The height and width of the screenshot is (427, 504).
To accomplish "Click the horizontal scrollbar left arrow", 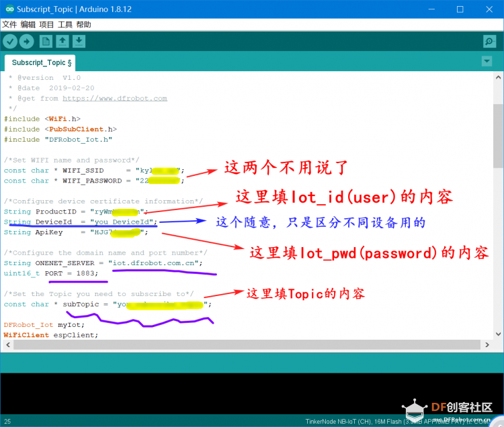I will coord(8,345).
